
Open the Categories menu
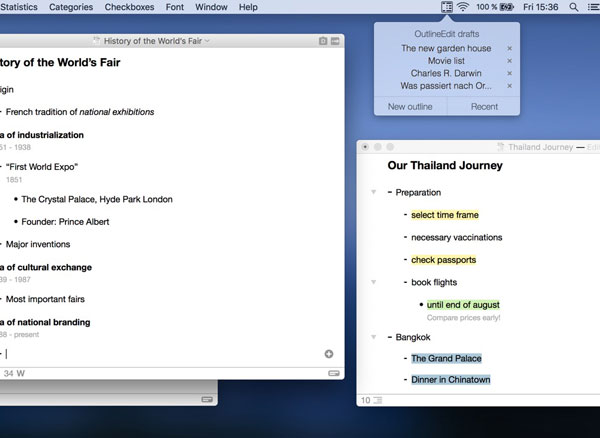tap(71, 7)
